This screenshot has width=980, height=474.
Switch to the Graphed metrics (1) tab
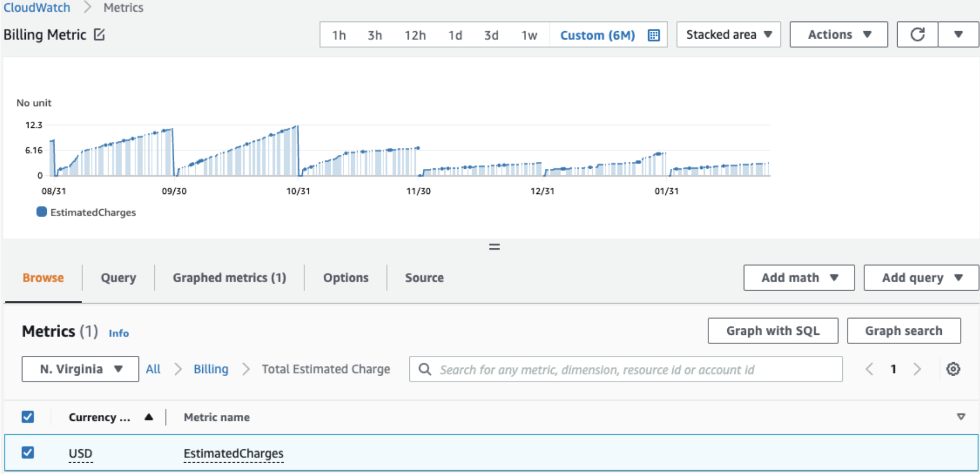pos(229,278)
